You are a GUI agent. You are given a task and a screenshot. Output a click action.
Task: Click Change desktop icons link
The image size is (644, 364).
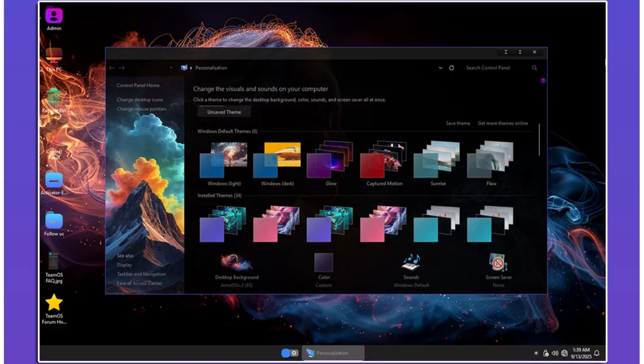pyautogui.click(x=140, y=100)
